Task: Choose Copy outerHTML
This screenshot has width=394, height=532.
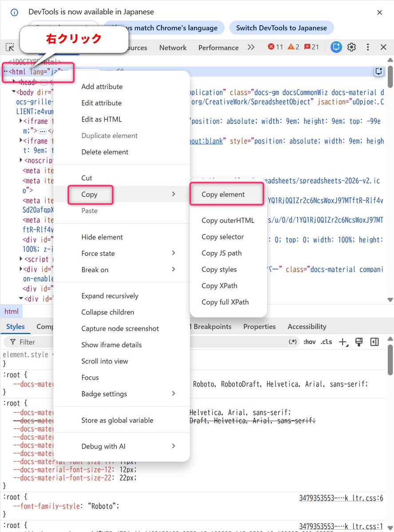Action: tap(228, 220)
